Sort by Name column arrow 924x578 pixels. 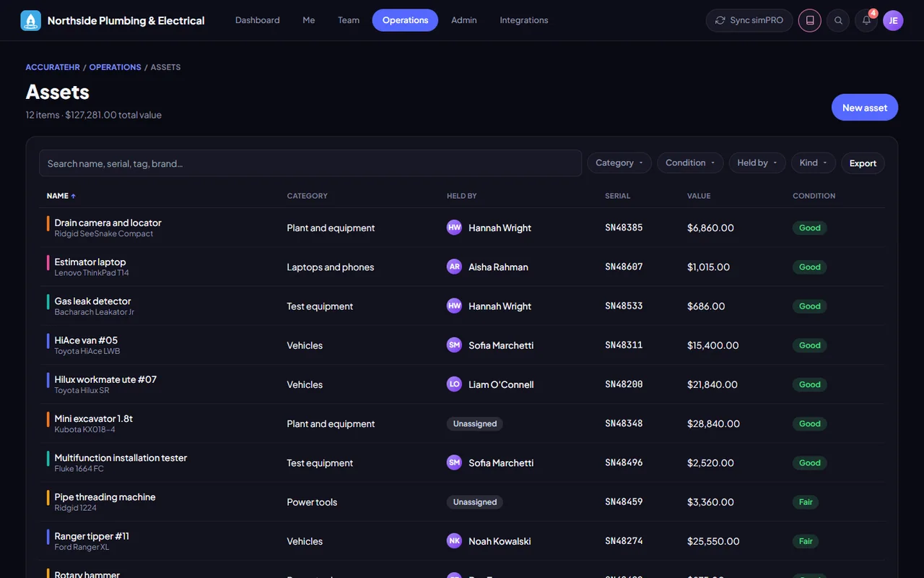(73, 196)
